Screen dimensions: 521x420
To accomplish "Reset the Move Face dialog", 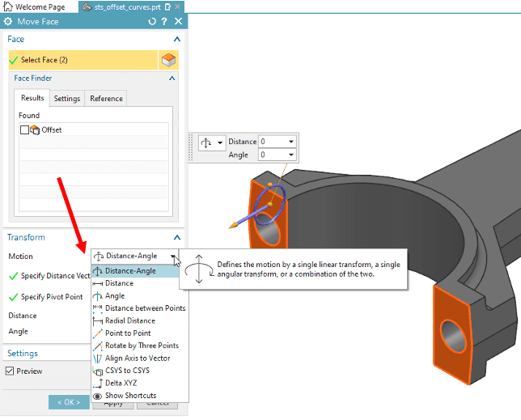I will pyautogui.click(x=152, y=22).
